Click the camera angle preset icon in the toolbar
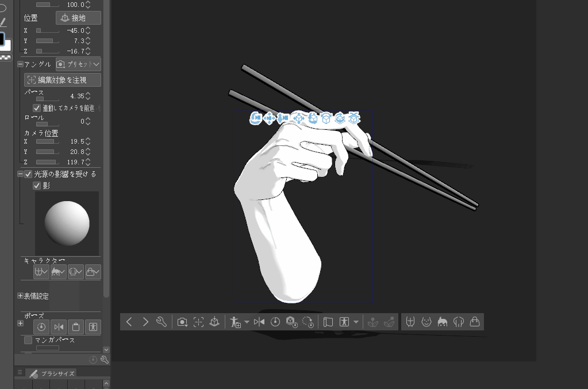The image size is (588, 389). 183,322
